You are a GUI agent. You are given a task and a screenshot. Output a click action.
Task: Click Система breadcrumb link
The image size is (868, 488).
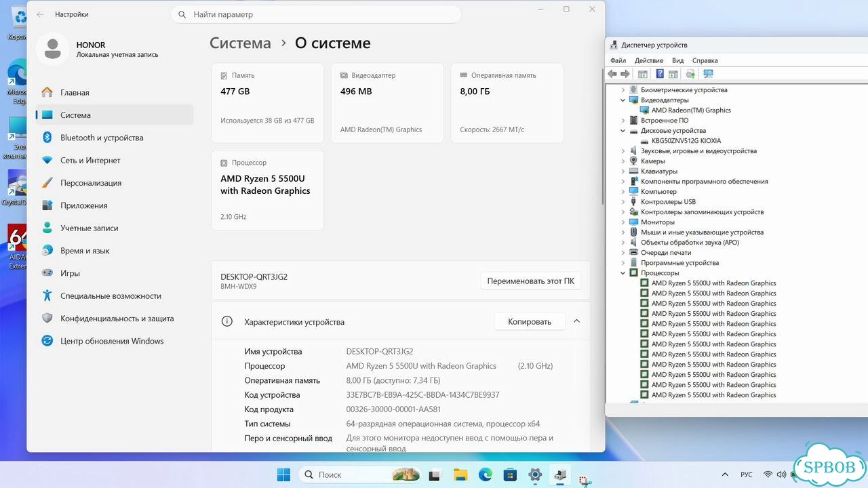tap(240, 43)
